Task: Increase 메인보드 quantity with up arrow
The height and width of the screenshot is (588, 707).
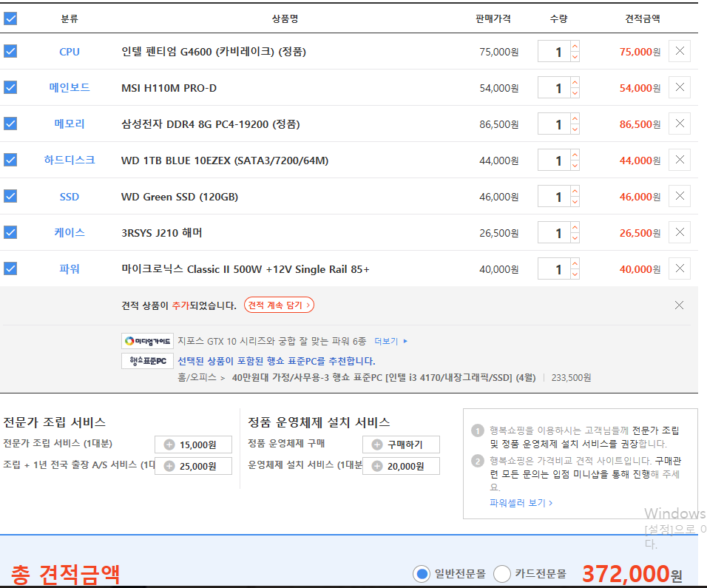Action: point(575,82)
